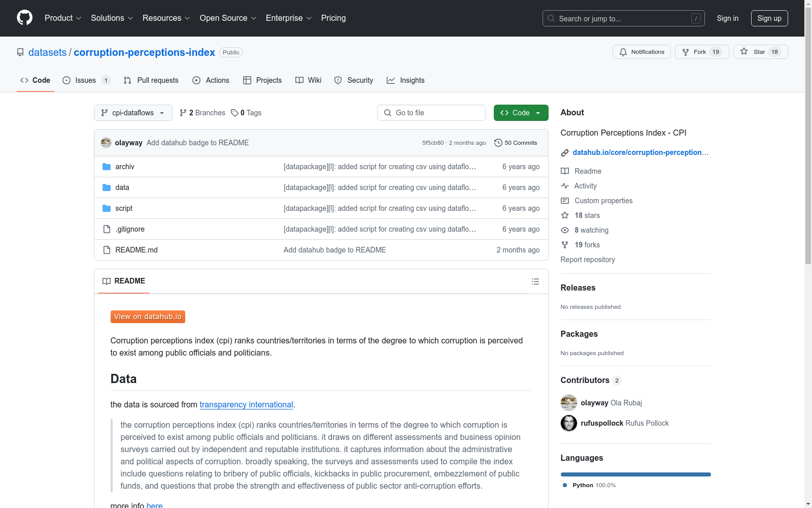Click the repository icon before datasets
This screenshot has height=508, width=812.
pos(20,52)
